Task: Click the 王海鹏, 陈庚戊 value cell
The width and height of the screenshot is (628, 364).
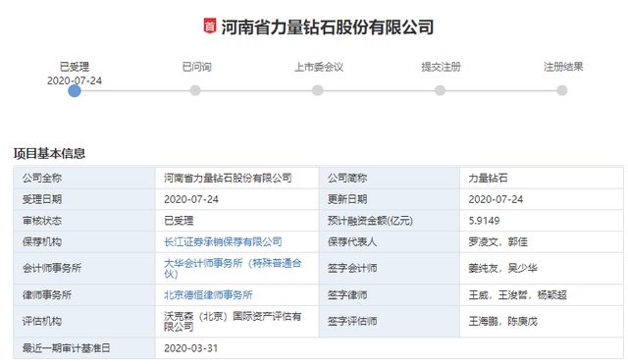Action: pyautogui.click(x=542, y=322)
